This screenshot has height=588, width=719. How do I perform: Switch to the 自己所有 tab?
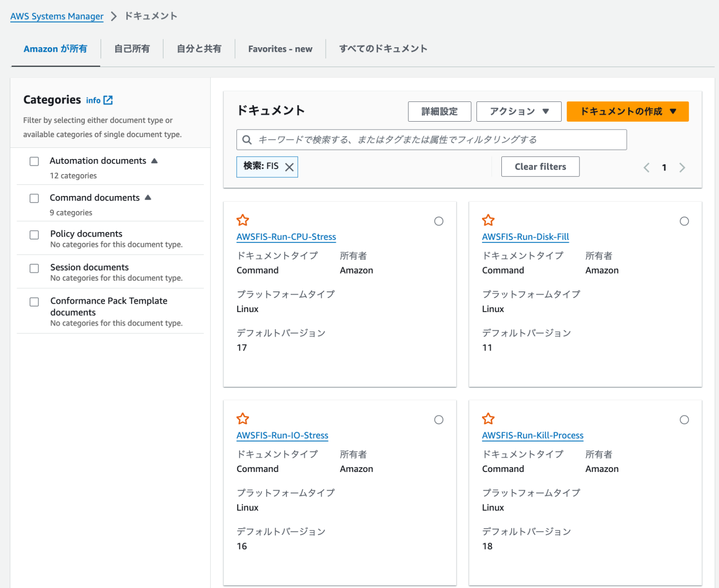[x=132, y=49]
